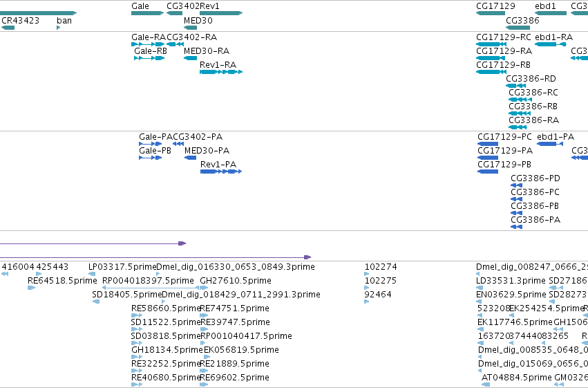Select the Gale-PB protein glyph

pyautogui.click(x=151, y=158)
